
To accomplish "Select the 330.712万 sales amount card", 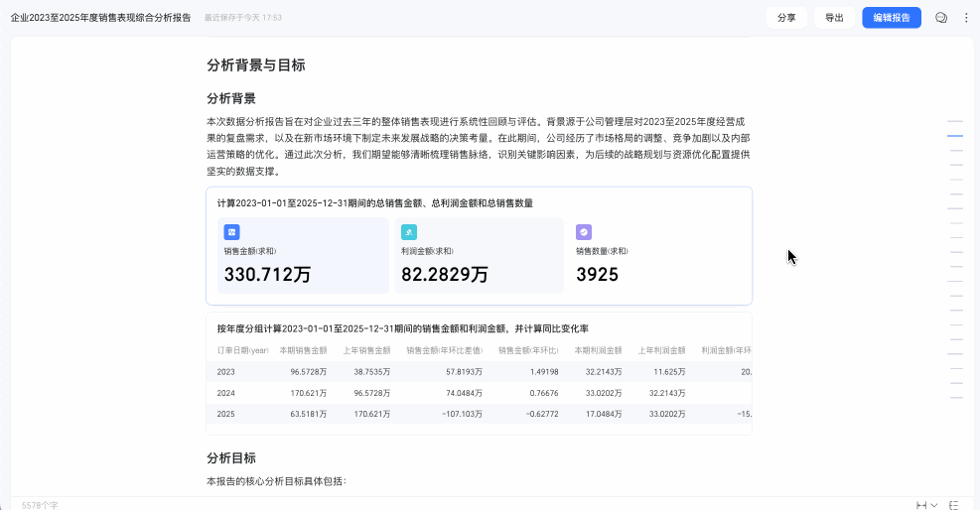I will [303, 255].
